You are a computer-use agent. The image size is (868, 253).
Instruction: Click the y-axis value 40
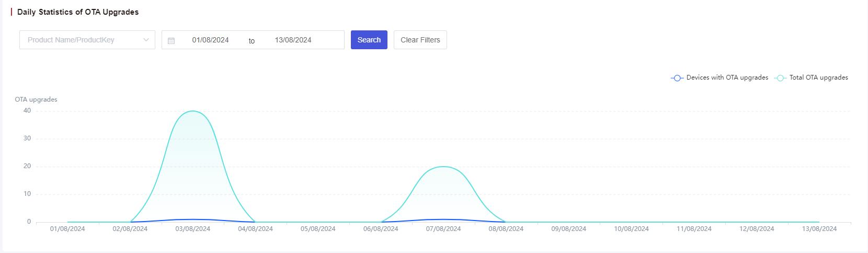click(x=27, y=111)
